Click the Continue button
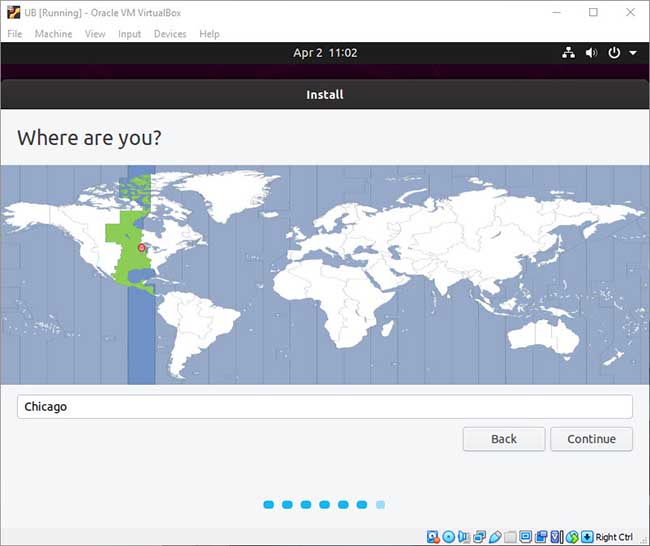The width and height of the screenshot is (650, 546). coord(591,439)
